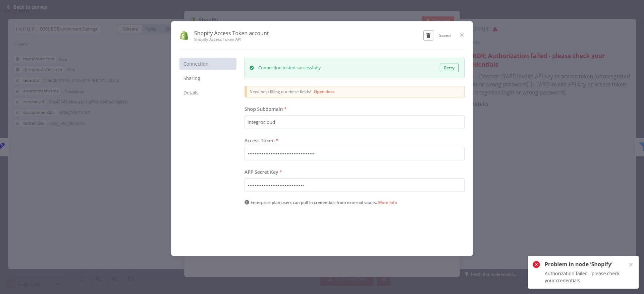Select the tenantId schema field
The height and width of the screenshot is (294, 644).
[31, 80]
